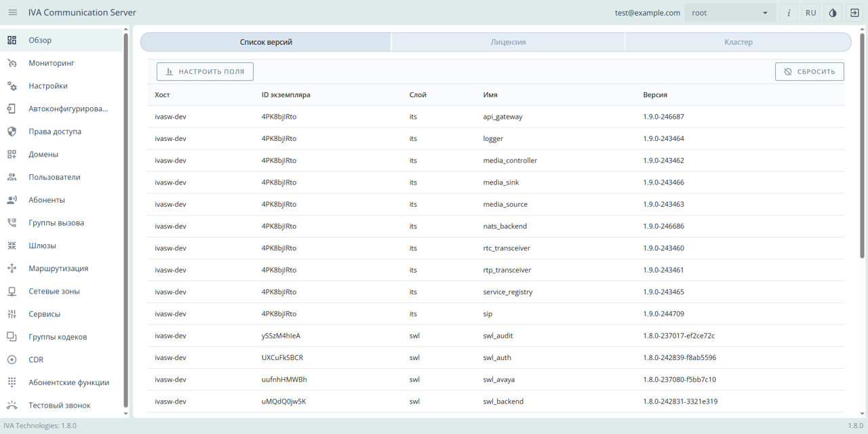Click the hamburger menu icon
The width and height of the screenshot is (868, 434).
(13, 13)
